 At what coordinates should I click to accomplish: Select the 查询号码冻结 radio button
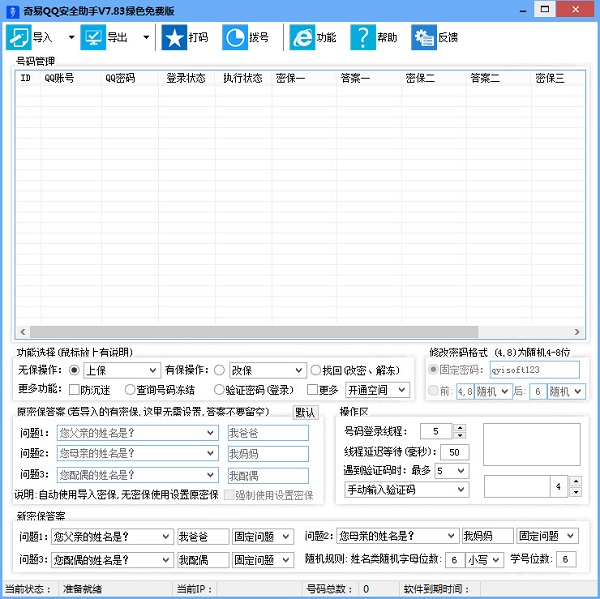130,390
